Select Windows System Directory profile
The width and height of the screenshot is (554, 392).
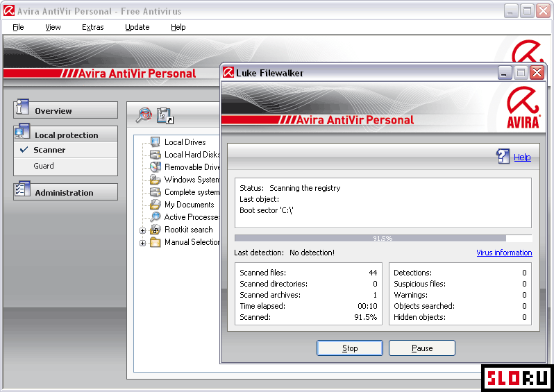pyautogui.click(x=192, y=180)
